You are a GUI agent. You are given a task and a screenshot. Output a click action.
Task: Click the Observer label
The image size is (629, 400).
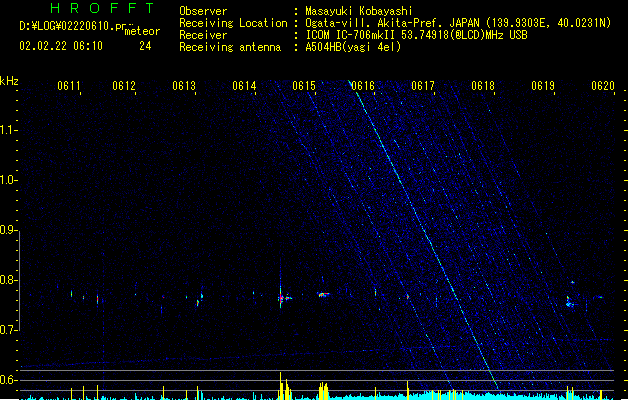203,11
